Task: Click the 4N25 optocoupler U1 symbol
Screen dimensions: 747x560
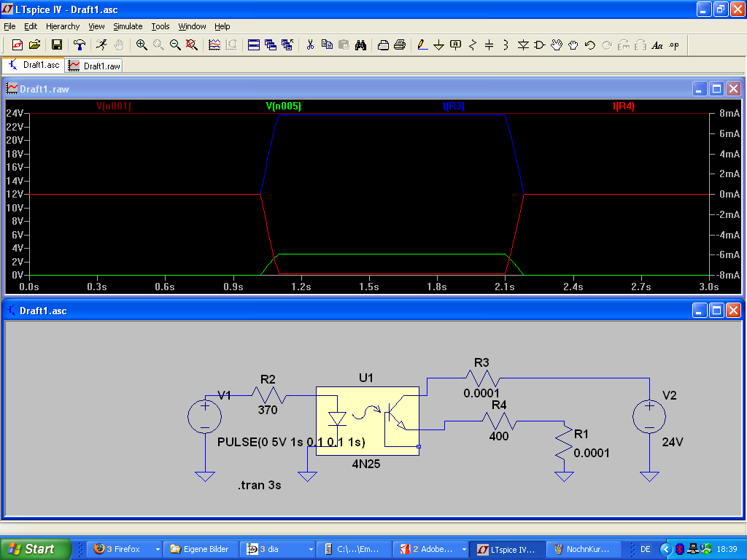Action: (368, 421)
